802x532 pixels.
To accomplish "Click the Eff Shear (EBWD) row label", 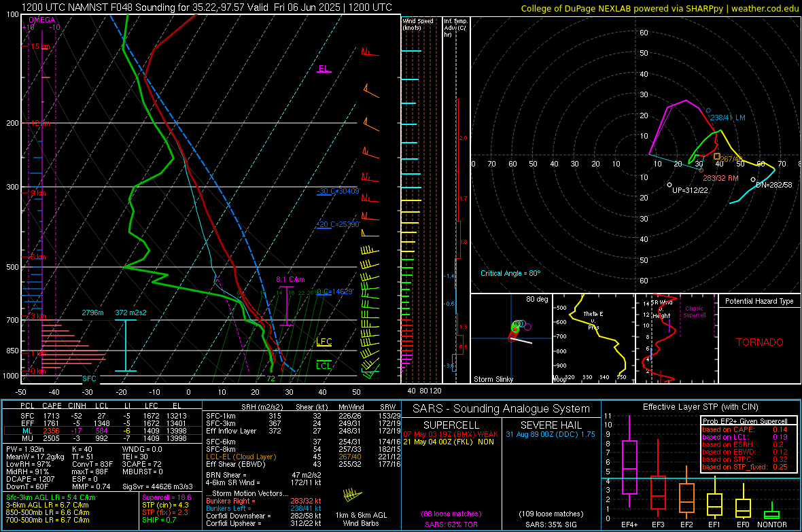I will pyautogui.click(x=235, y=465).
